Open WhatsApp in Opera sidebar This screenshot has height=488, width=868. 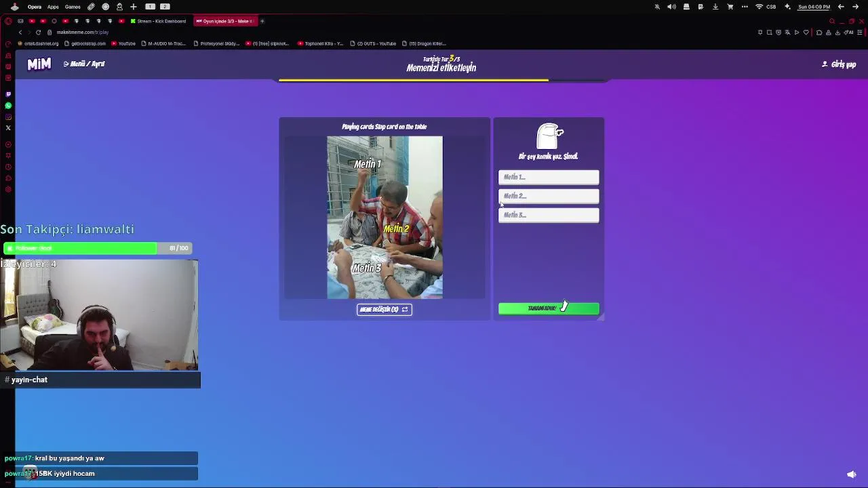pos(8,106)
